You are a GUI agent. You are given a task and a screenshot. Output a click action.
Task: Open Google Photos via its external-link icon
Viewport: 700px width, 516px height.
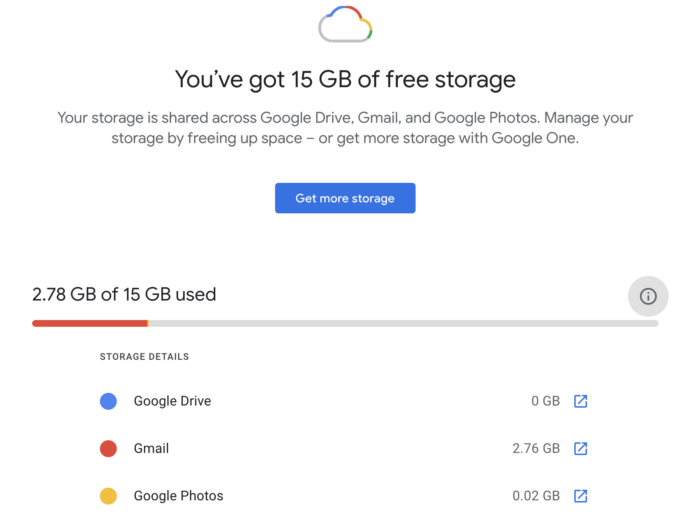580,496
